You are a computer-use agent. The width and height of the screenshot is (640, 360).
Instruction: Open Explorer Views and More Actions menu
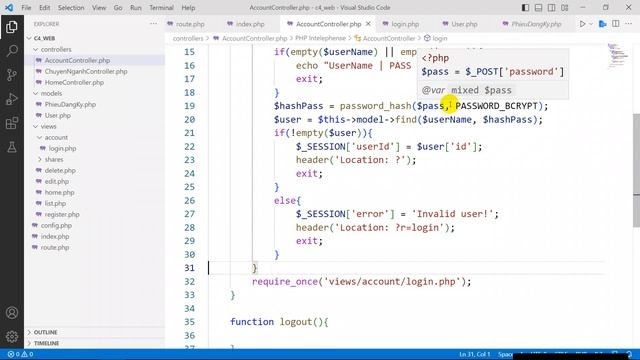pos(153,24)
